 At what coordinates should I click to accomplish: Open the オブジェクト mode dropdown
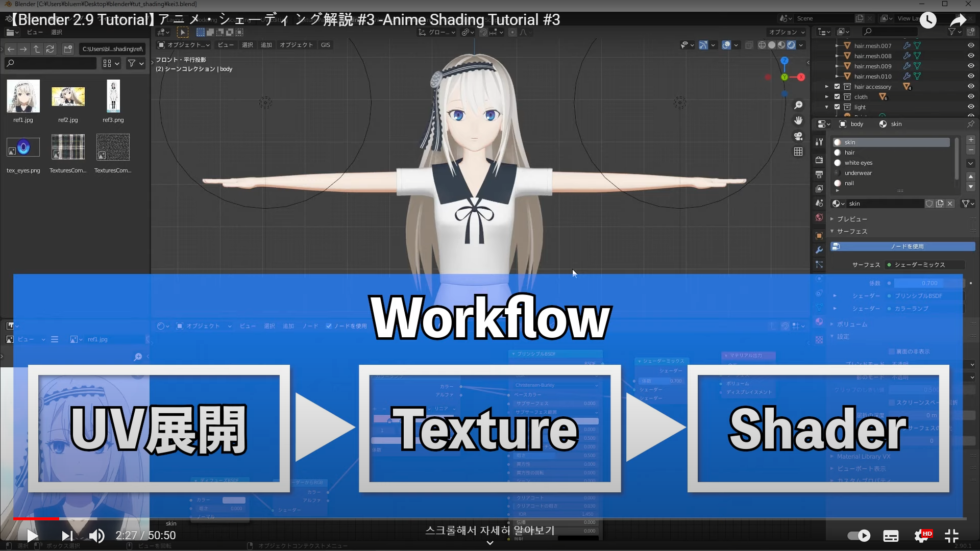pyautogui.click(x=184, y=45)
